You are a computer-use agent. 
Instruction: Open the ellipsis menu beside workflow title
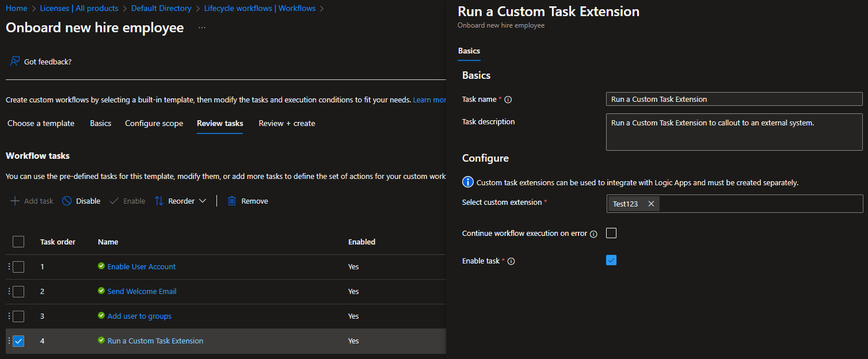[x=202, y=28]
